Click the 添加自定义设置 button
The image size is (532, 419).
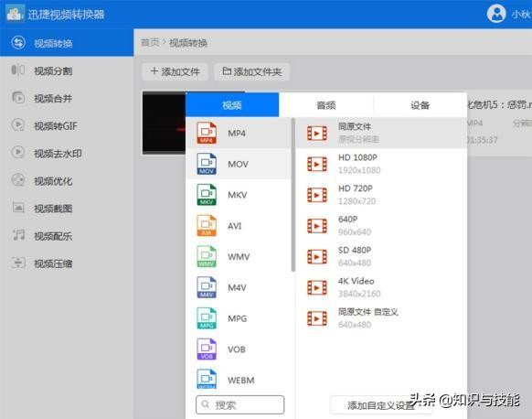[381, 405]
